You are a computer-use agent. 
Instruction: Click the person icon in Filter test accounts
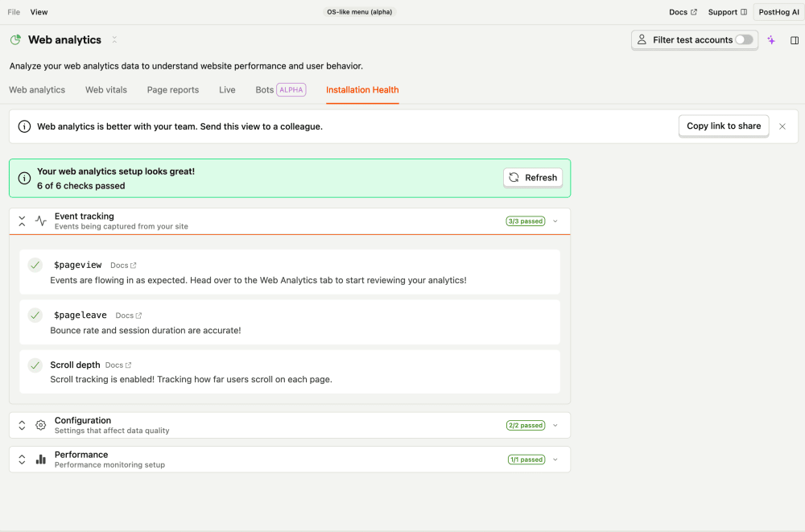click(x=642, y=39)
